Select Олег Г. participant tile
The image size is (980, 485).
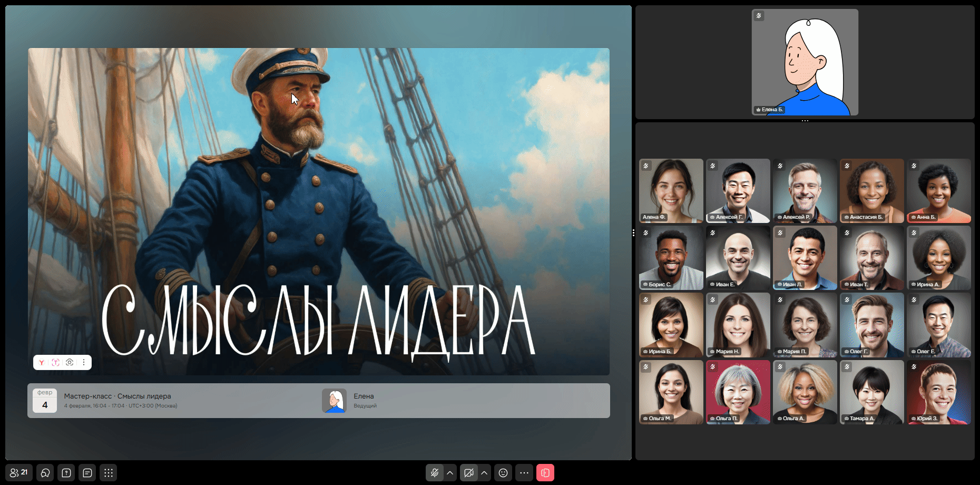click(872, 325)
